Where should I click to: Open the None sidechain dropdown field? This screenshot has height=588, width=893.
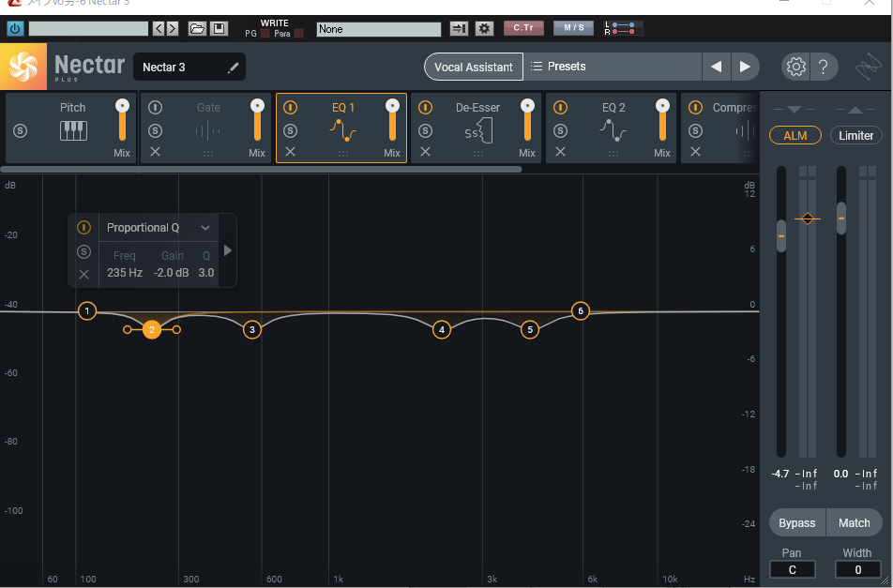pyautogui.click(x=379, y=29)
